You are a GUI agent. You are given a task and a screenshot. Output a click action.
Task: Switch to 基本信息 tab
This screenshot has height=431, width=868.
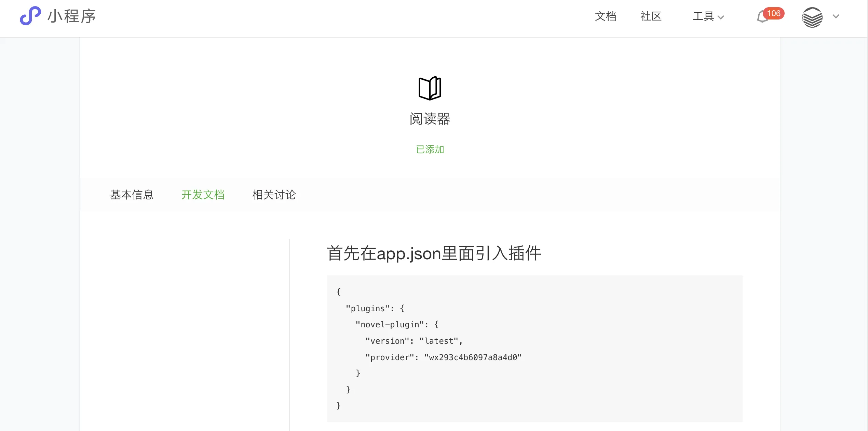coord(131,194)
